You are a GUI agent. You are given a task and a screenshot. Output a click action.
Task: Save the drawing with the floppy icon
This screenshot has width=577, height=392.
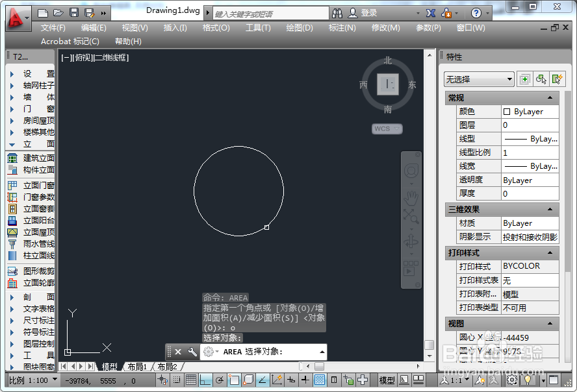pos(74,13)
